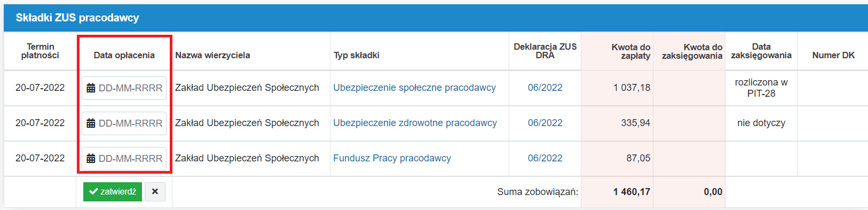The height and width of the screenshot is (210, 868).
Task: Click the Typ składki column header
Action: 357,55
